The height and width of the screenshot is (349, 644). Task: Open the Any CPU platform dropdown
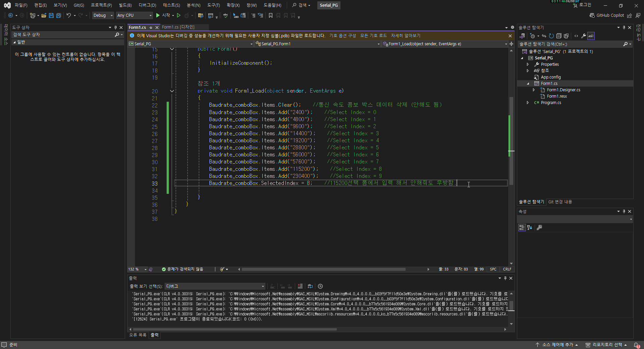[x=135, y=15]
